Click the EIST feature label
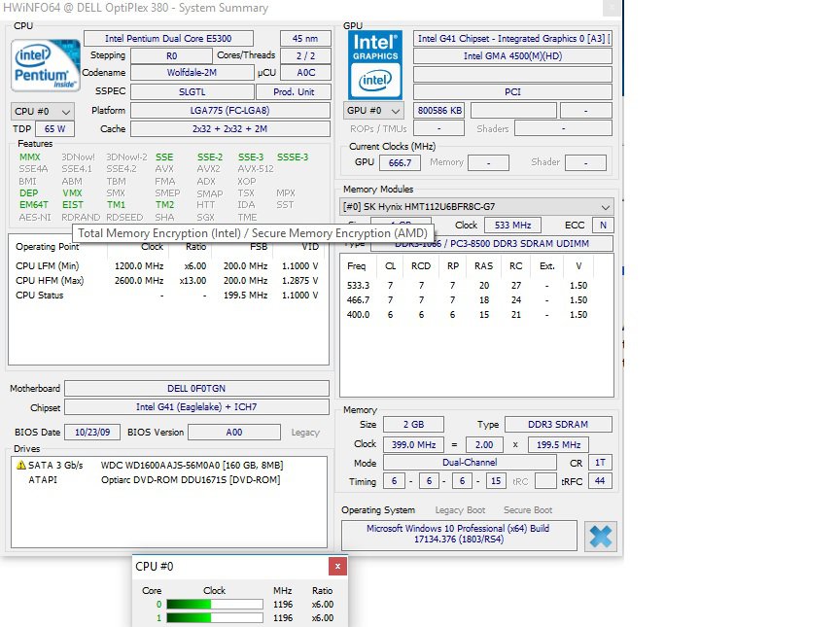Viewport: 840px width, 627px height. coord(73,204)
